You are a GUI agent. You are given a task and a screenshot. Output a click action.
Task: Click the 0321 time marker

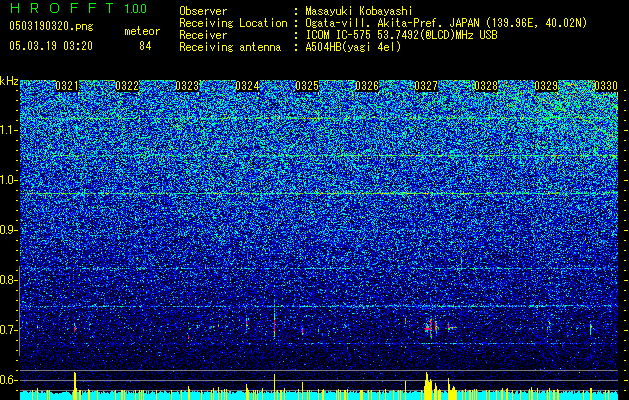click(x=67, y=86)
